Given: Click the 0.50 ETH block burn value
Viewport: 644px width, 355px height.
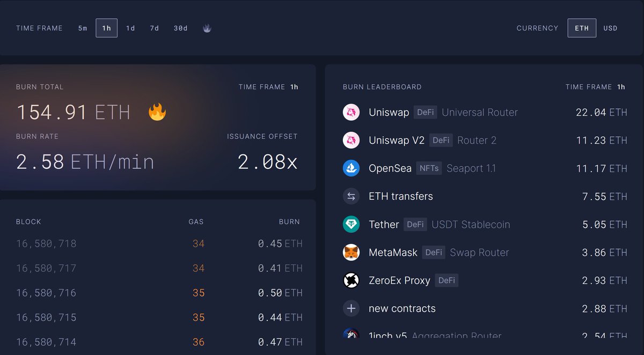Looking at the screenshot, I should [280, 293].
